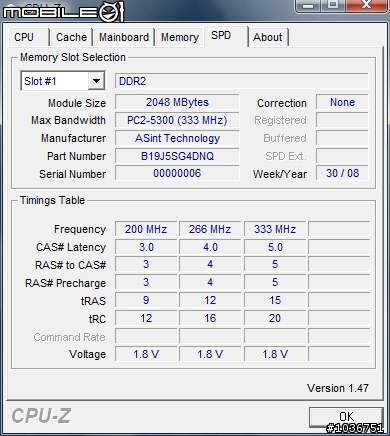Click the tRAS value 12
The height and width of the screenshot is (436, 390).
(x=210, y=300)
